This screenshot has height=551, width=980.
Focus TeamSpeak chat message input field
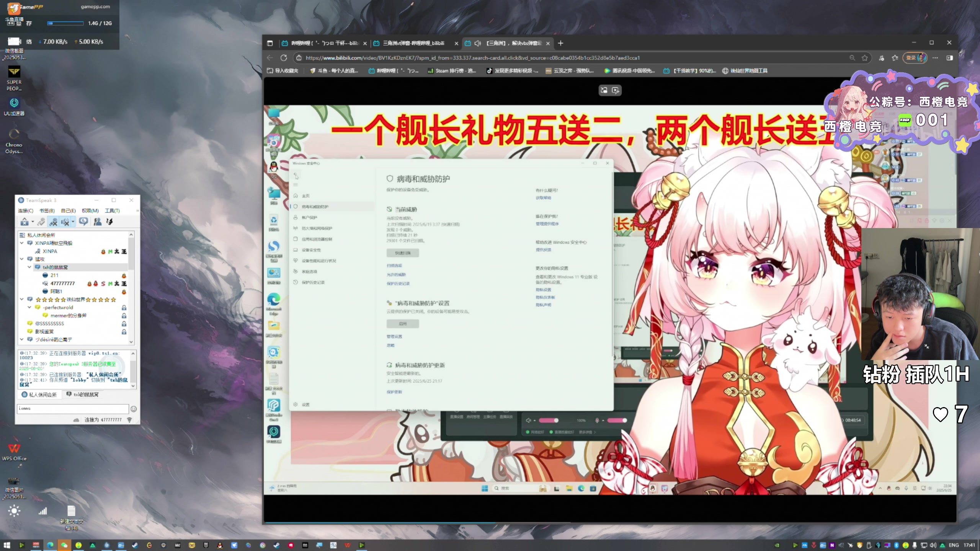[73, 409]
